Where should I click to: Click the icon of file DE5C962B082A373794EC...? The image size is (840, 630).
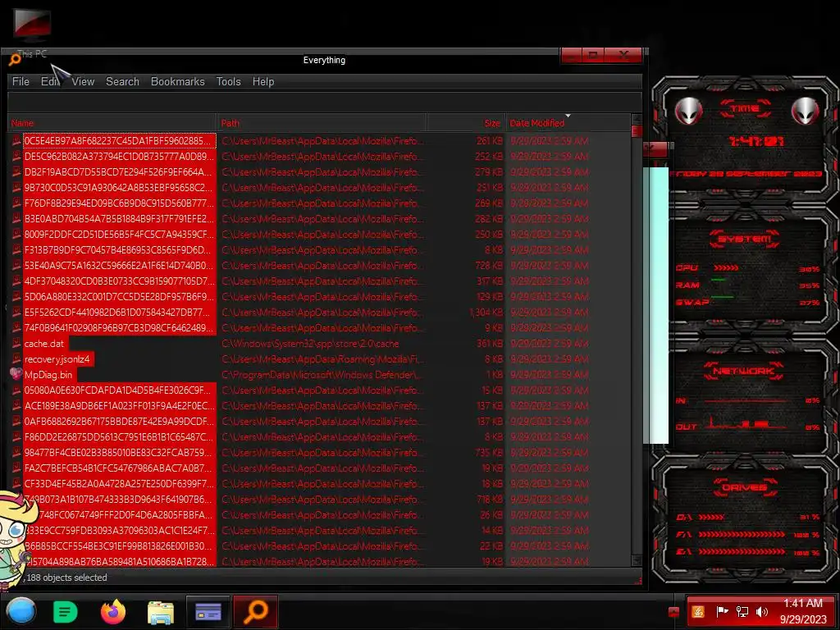tap(16, 157)
